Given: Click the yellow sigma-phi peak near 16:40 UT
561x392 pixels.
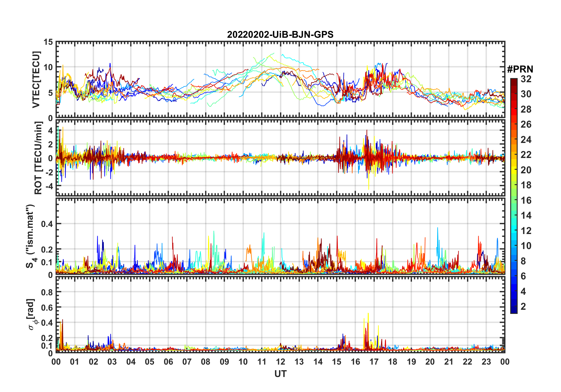Looking at the screenshot, I should click(368, 314).
